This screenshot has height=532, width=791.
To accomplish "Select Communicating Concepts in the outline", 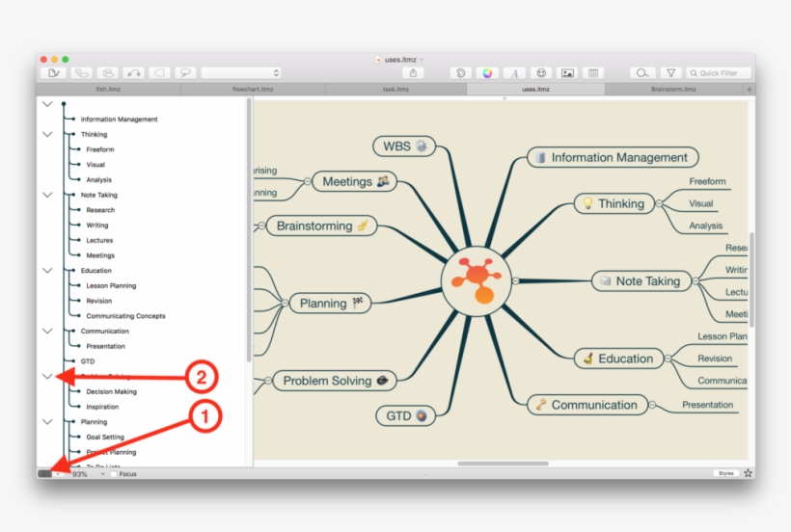I will (125, 316).
